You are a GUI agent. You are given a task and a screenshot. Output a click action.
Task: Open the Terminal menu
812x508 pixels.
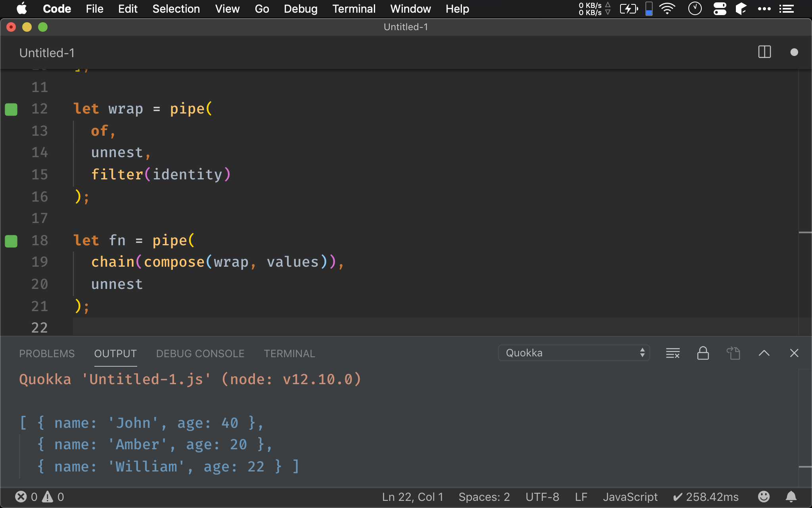354,9
